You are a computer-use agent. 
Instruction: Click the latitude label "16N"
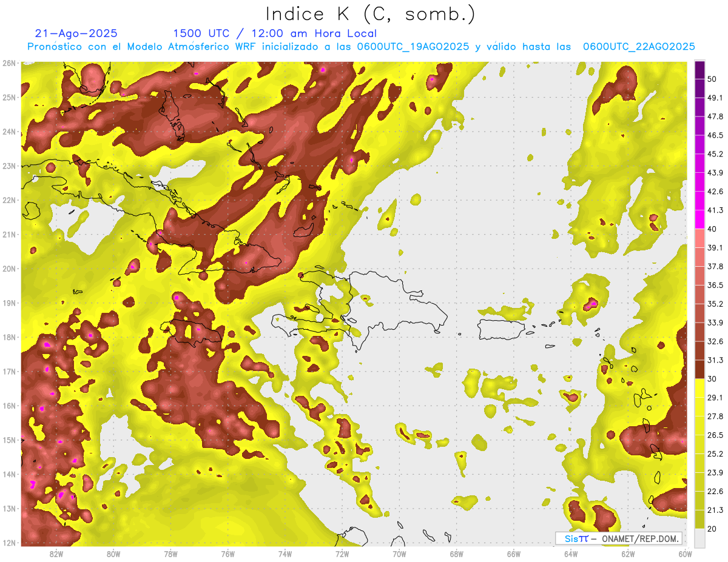click(8, 406)
